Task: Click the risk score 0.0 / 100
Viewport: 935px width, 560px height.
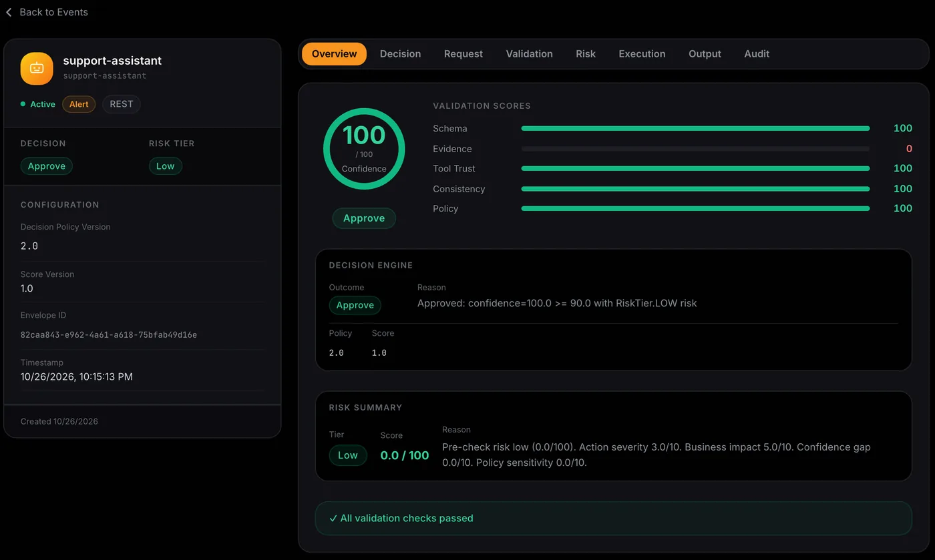Action: tap(405, 455)
